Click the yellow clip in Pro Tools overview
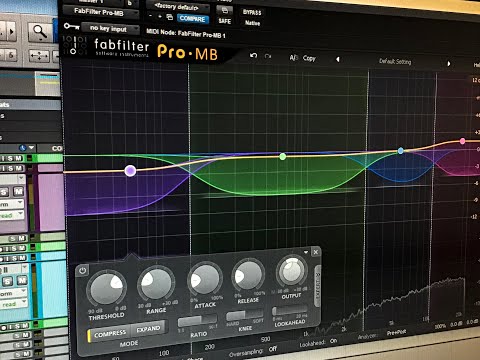The image size is (480, 360). pos(49,82)
